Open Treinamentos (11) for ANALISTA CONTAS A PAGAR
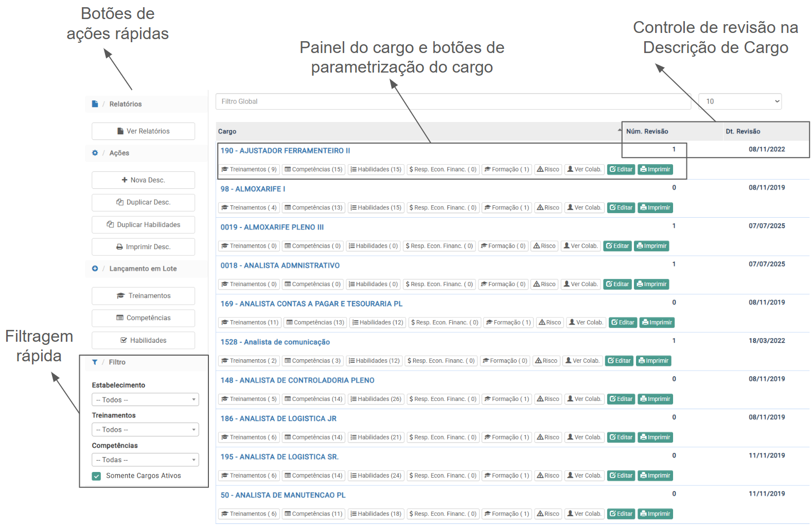The height and width of the screenshot is (526, 812). tap(250, 323)
